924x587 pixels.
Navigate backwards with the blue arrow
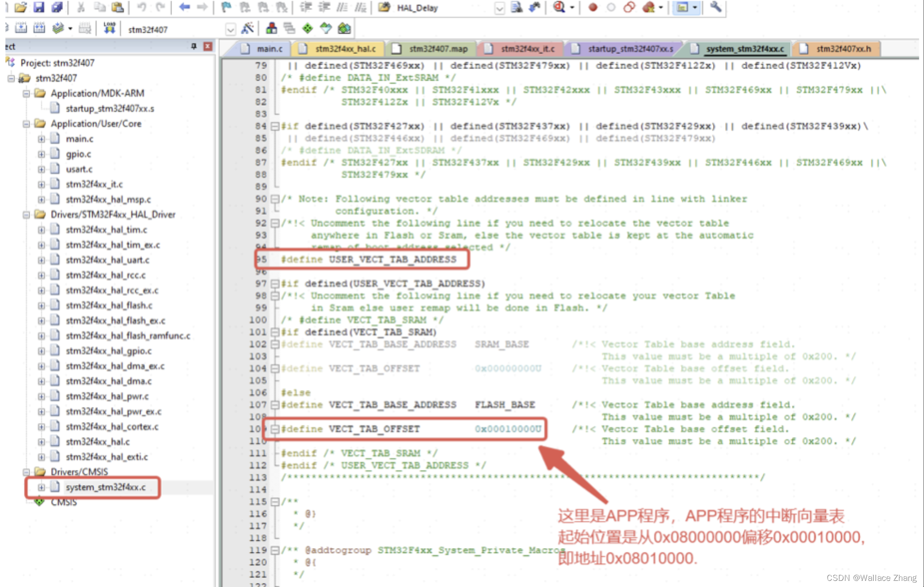[x=185, y=7]
